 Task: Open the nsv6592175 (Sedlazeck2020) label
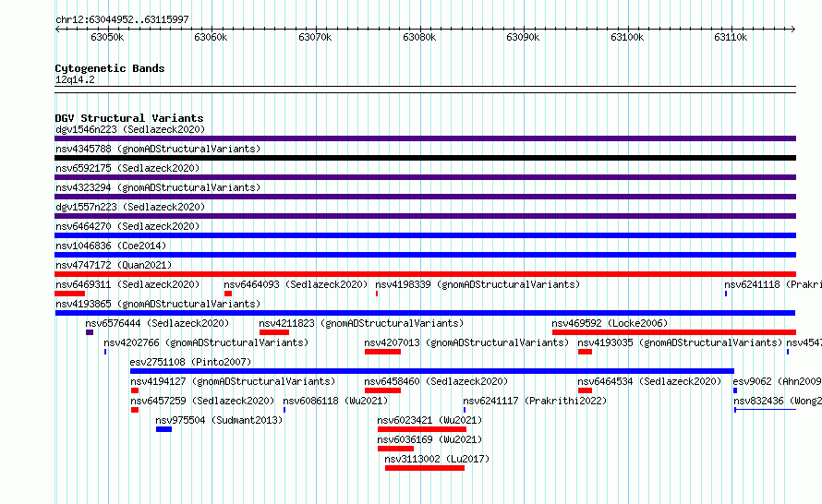tap(127, 168)
